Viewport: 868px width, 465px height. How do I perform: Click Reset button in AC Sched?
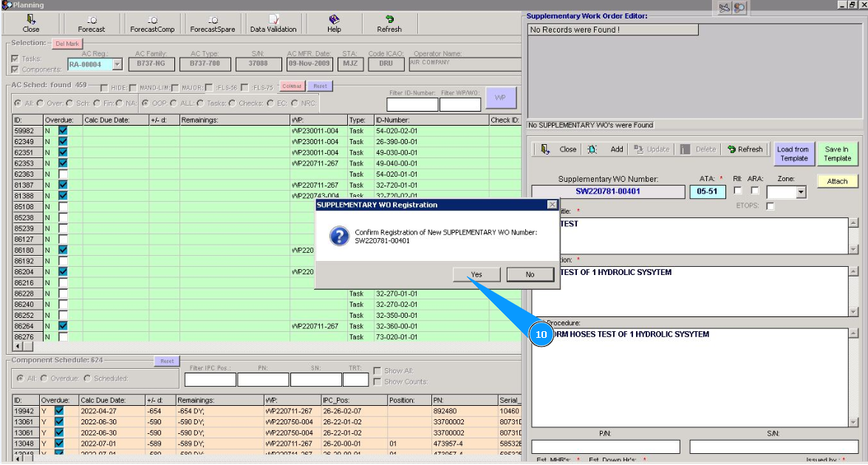320,86
